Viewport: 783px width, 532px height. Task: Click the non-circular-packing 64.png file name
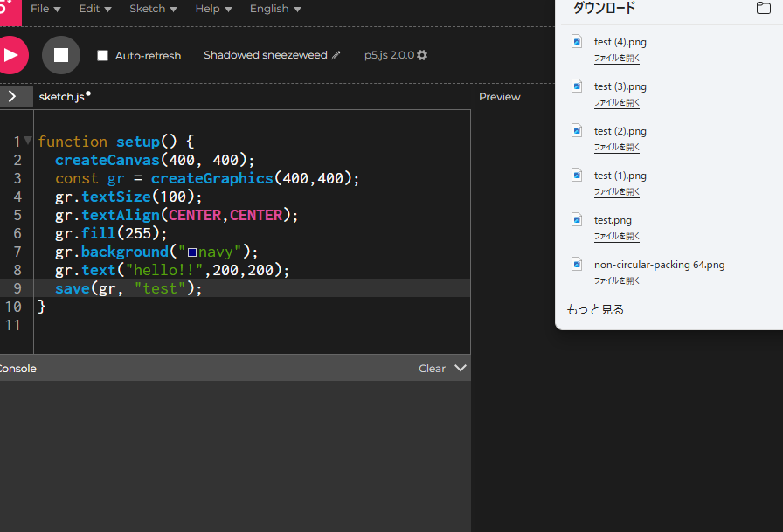(x=659, y=265)
